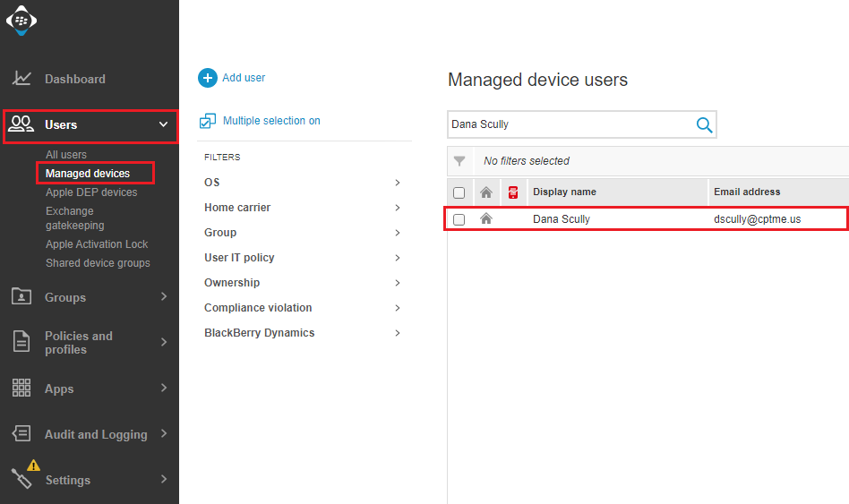Expand the OS filter

click(x=303, y=183)
